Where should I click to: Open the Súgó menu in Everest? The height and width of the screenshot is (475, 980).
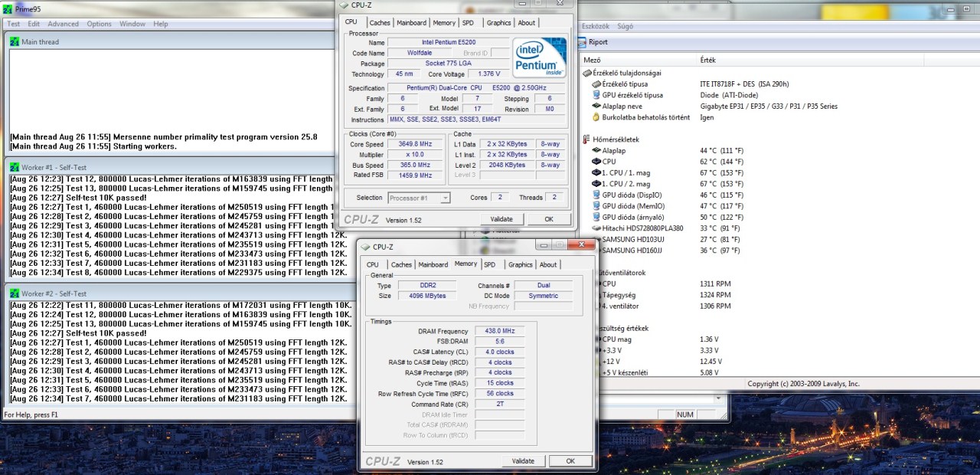click(625, 26)
